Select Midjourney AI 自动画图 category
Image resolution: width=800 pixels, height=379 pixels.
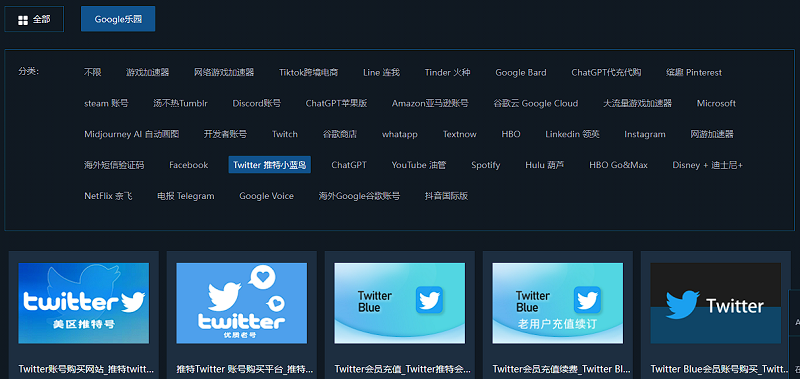pos(132,134)
